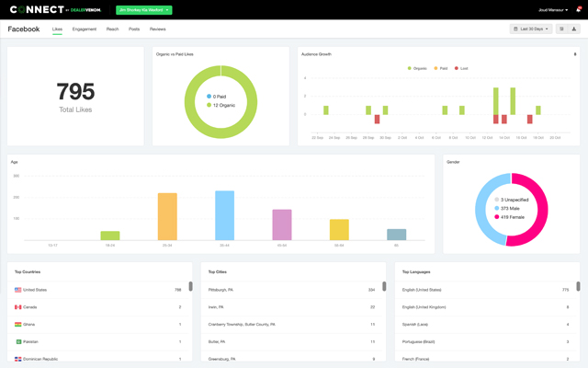Click the teal 65+ age bar
The width and height of the screenshot is (588, 368).
(396, 235)
